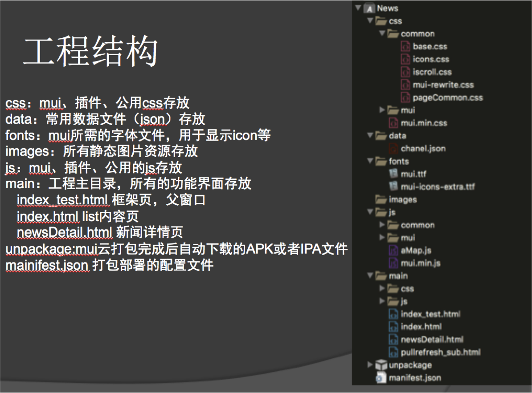This screenshot has width=532, height=393.
Task: Click the unpackage box icon
Action: pyautogui.click(x=381, y=365)
